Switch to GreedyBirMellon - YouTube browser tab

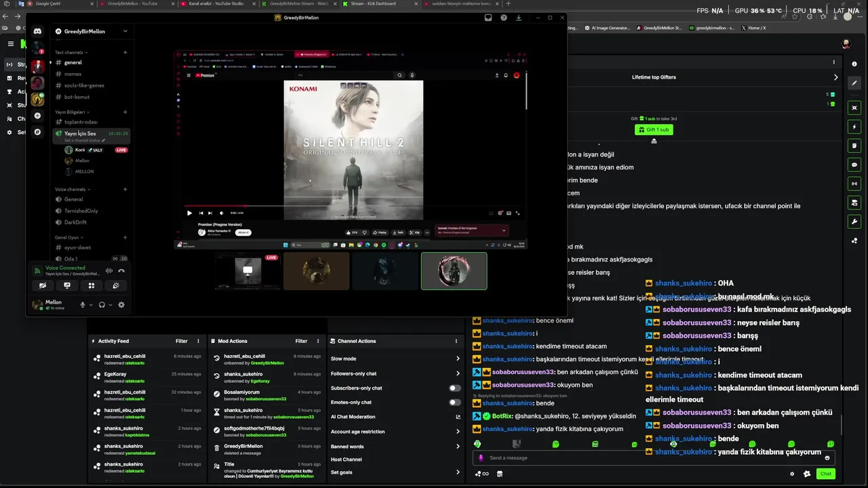(x=138, y=3)
